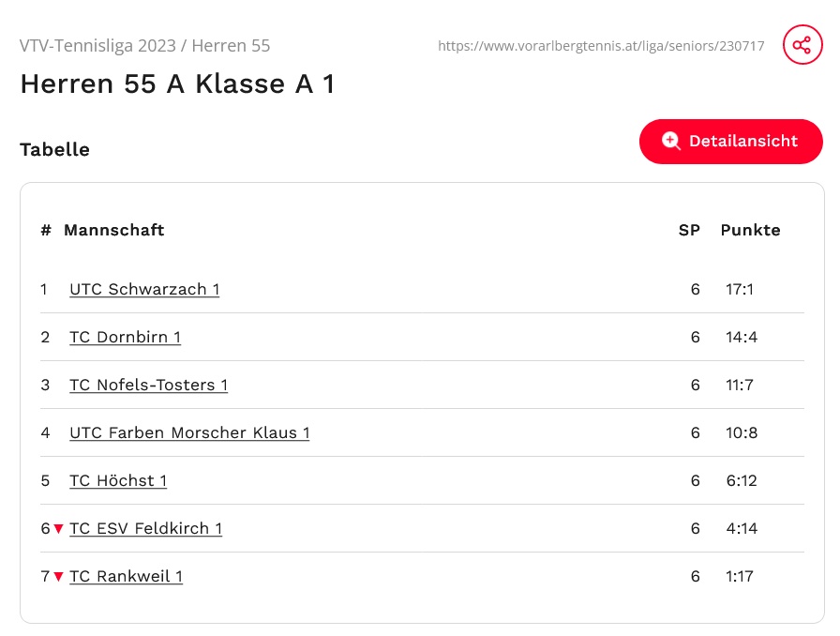Open TC Dornbirn 1 team link
Image resolution: width=840 pixels, height=636 pixels.
tap(125, 337)
